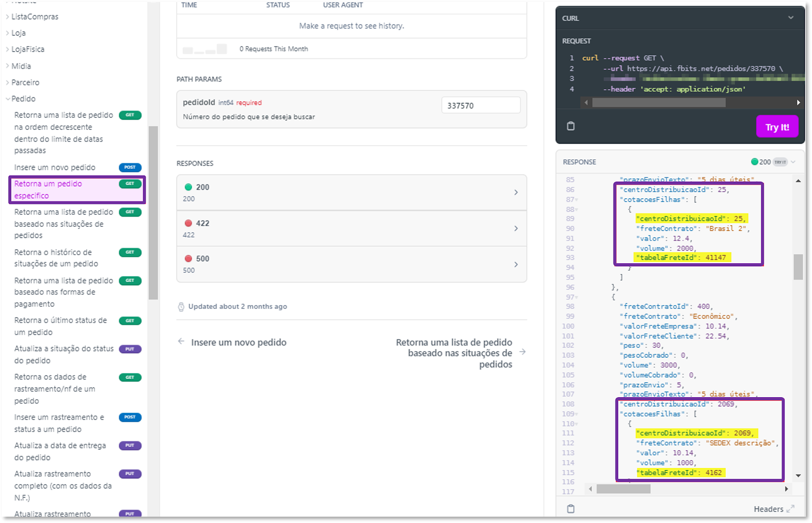
Task: Click response scroll-up arrow
Action: 798,181
